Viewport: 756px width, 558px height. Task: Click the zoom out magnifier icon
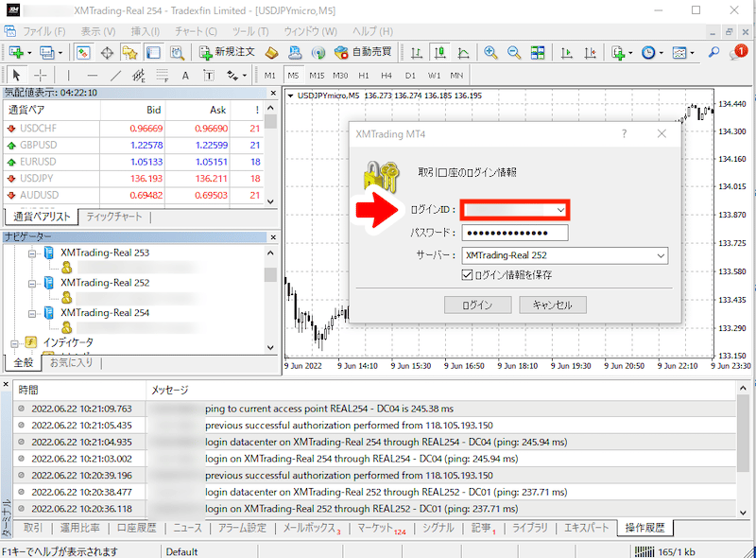514,52
